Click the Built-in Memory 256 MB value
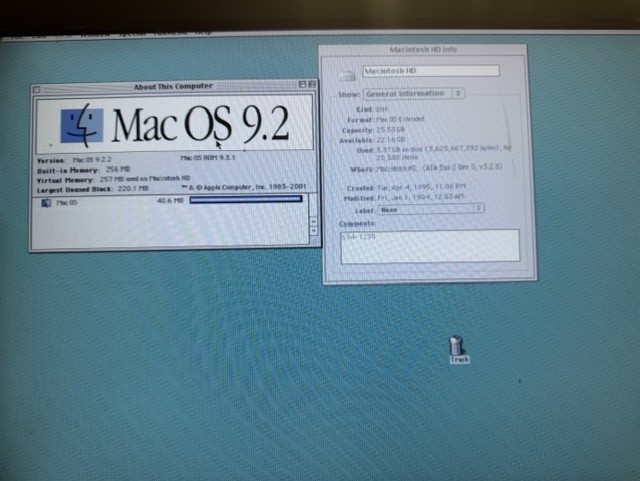The image size is (640, 481). click(118, 169)
